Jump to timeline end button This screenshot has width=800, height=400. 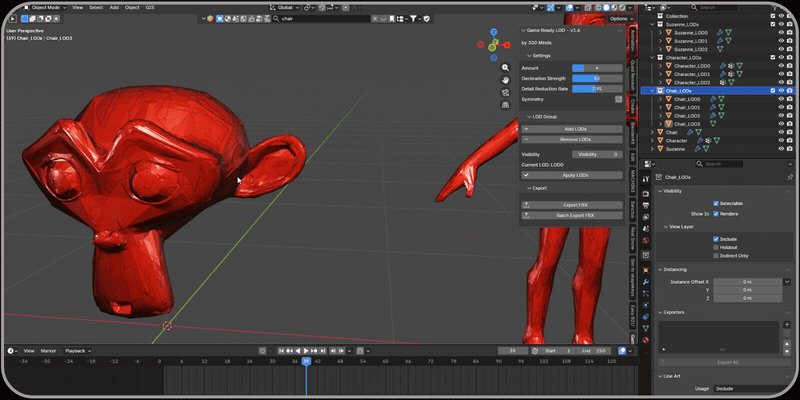point(322,351)
